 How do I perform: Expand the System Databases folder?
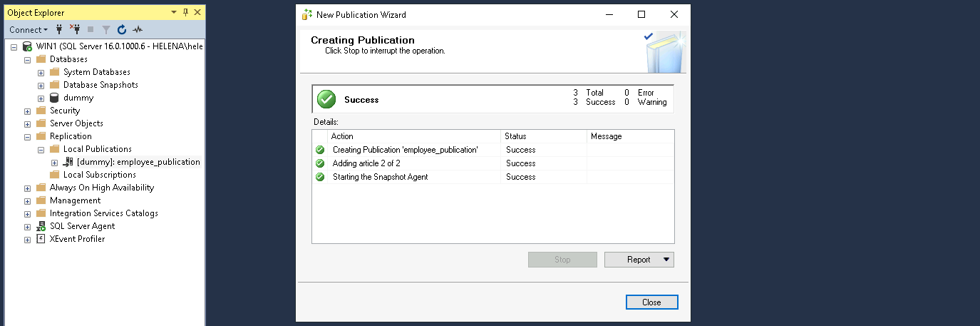pyautogui.click(x=41, y=72)
